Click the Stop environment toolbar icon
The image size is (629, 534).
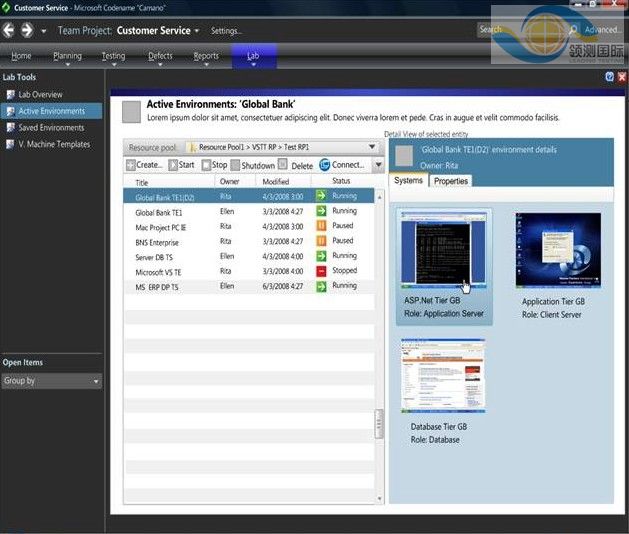click(204, 165)
